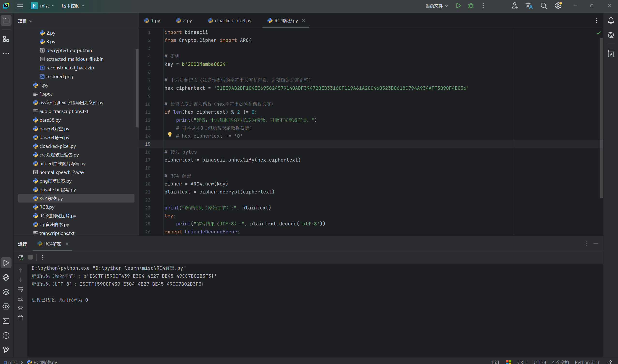Viewport: 618px width, 364px height.
Task: Click the Run green play button
Action: (x=458, y=6)
